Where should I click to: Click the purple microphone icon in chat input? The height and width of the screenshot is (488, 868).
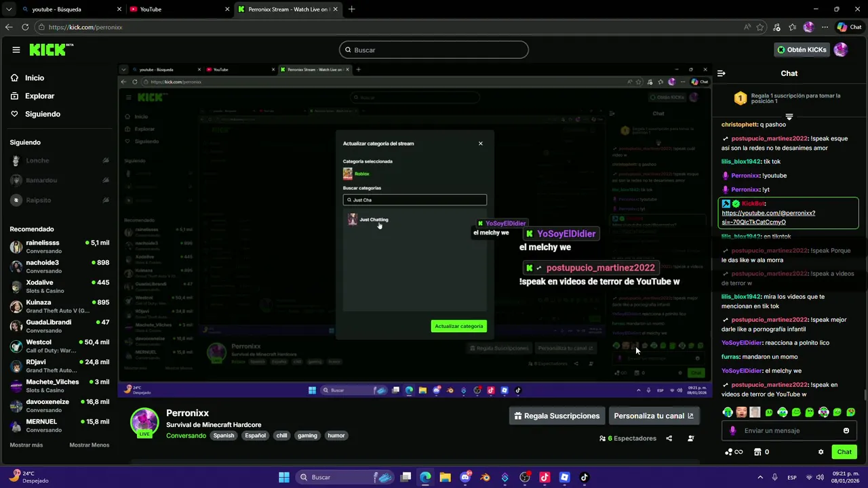pos(732,430)
